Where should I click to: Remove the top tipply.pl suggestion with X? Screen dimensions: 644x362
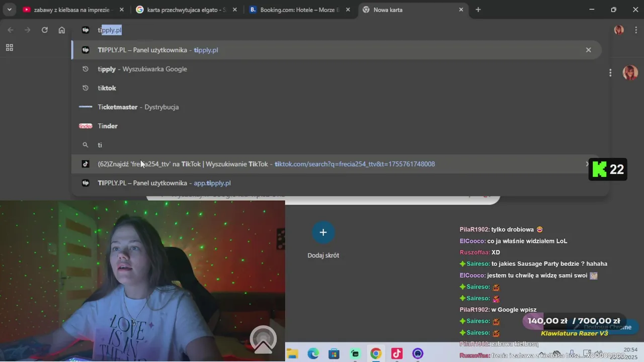tap(588, 50)
